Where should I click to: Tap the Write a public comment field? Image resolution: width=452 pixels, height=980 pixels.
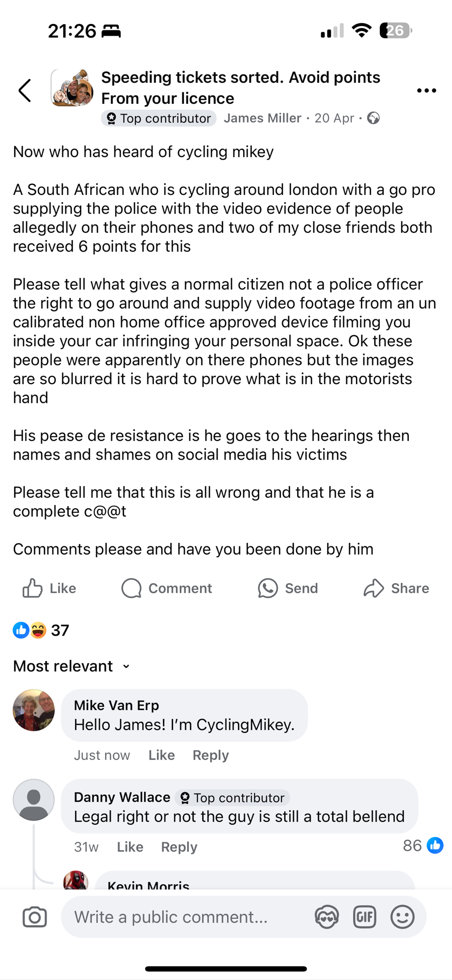point(186,917)
